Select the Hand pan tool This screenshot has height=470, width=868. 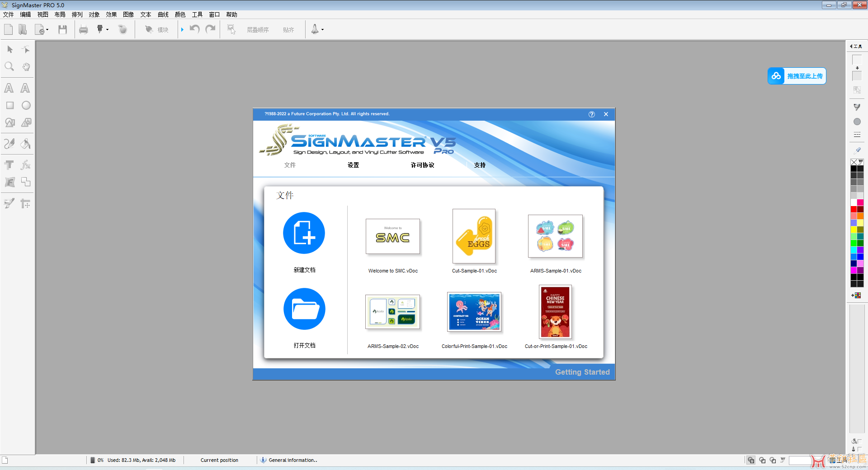click(26, 67)
